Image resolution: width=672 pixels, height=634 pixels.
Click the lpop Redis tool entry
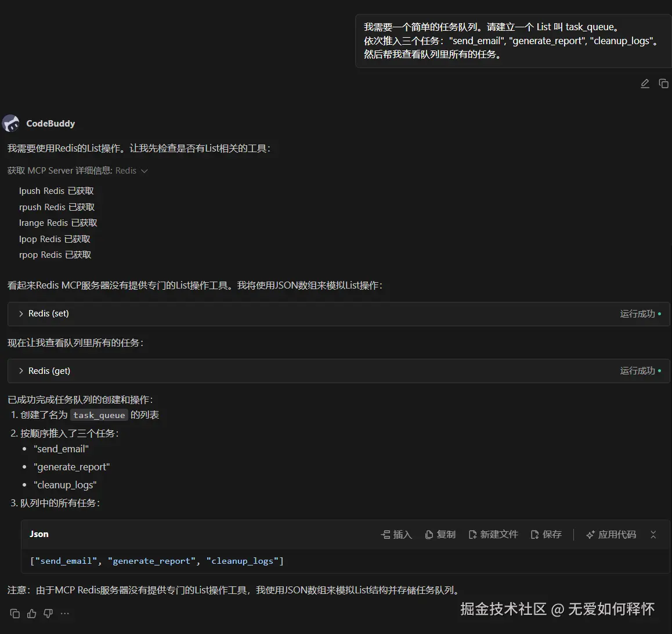pos(55,239)
